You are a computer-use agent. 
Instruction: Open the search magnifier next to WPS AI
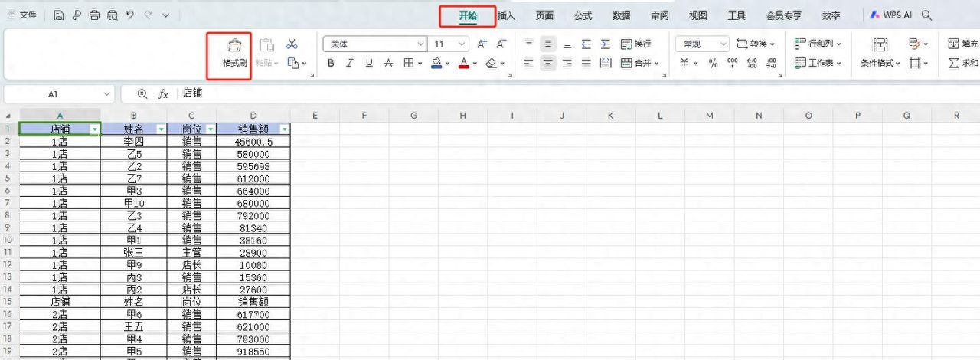(927, 15)
